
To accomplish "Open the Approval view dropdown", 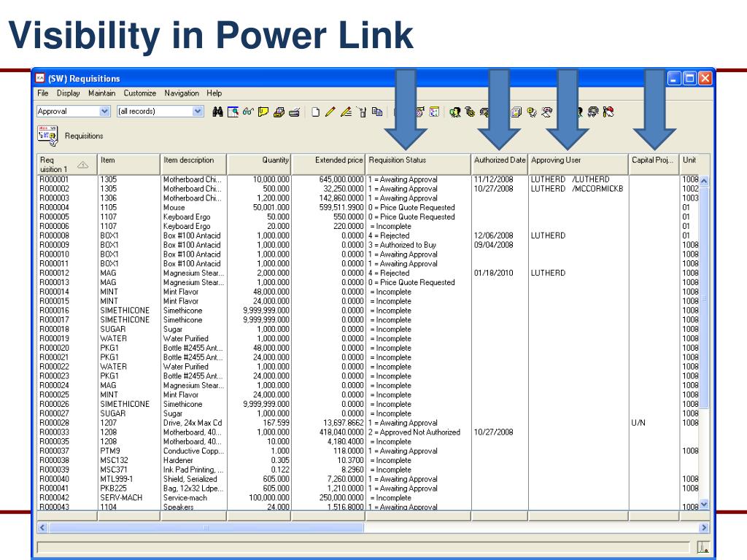I will tap(105, 112).
